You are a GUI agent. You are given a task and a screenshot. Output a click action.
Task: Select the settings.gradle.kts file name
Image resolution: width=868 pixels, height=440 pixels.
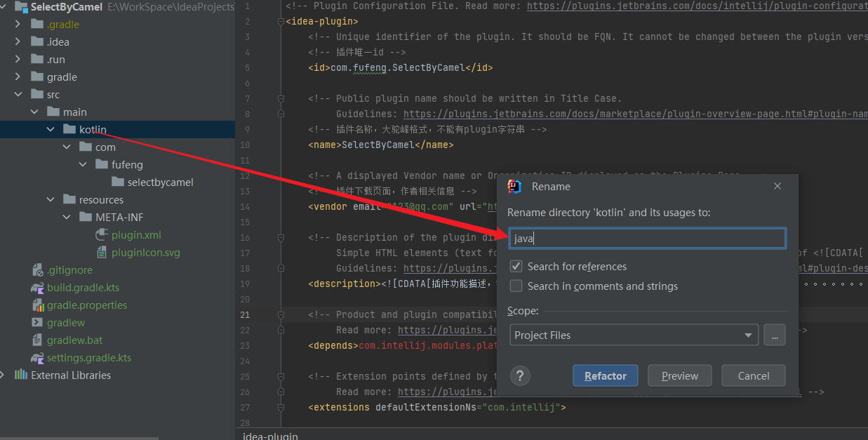89,357
